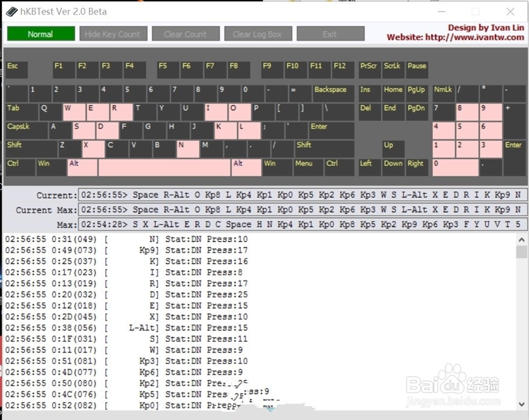Click the Clear Count button
This screenshot has height=420, width=529.
click(x=186, y=34)
